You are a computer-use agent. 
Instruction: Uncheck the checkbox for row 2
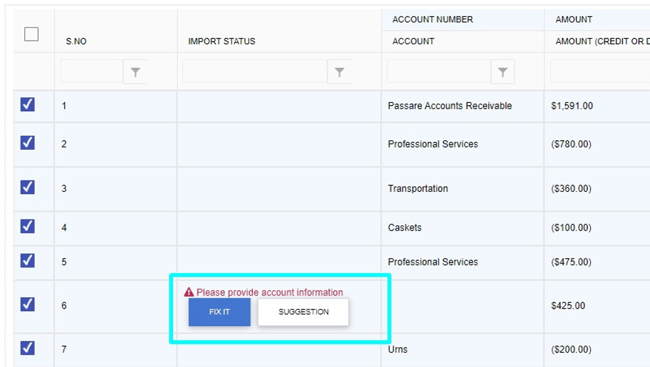pos(27,143)
